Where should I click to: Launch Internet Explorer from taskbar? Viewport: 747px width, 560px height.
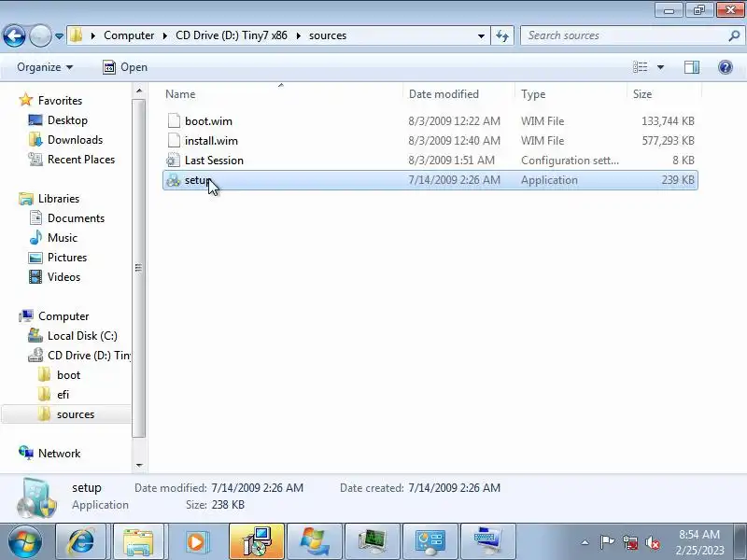81,542
